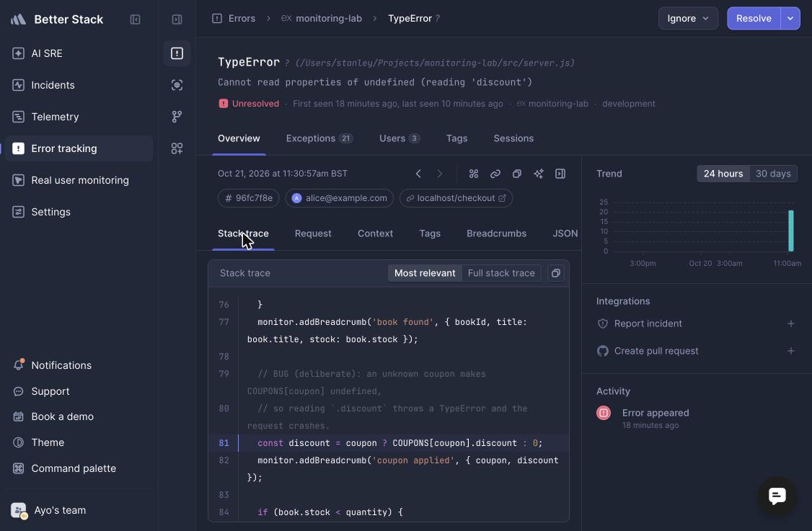Click the AI sparkles icon
The image size is (812, 531).
[539, 174]
